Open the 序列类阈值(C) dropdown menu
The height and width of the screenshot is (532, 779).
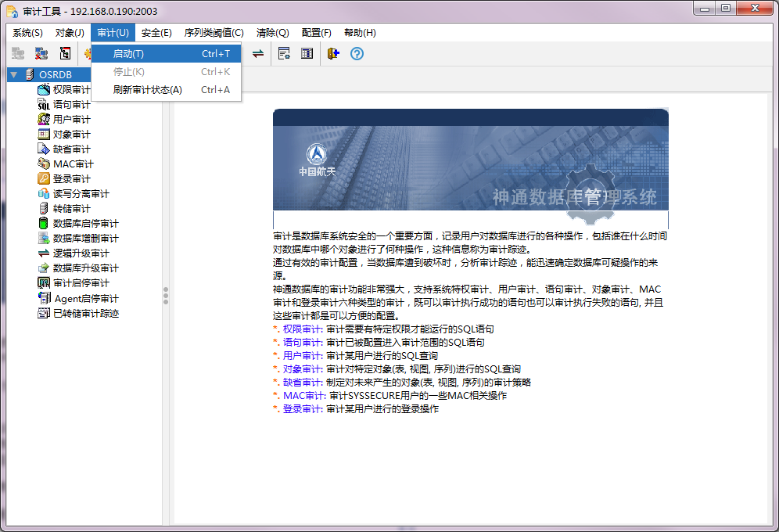[214, 33]
